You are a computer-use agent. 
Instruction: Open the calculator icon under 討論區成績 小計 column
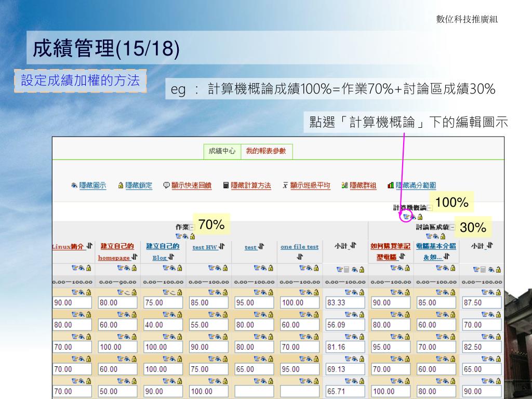(483, 270)
